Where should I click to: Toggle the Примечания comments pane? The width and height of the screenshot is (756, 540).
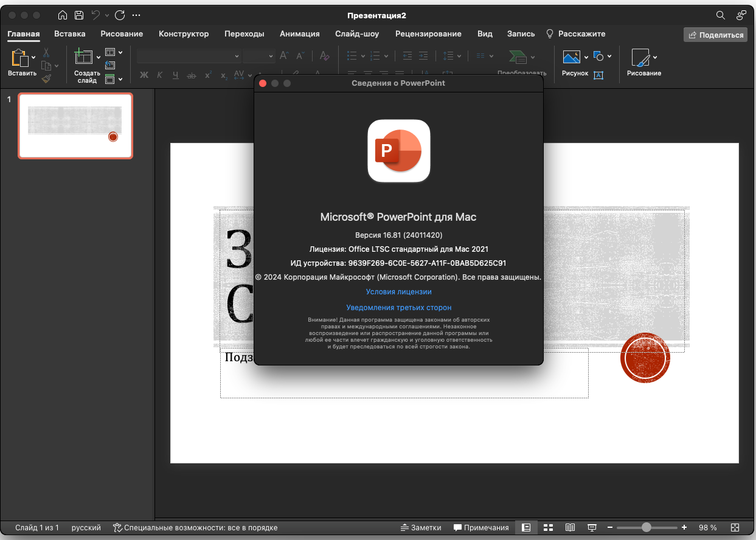(x=482, y=527)
